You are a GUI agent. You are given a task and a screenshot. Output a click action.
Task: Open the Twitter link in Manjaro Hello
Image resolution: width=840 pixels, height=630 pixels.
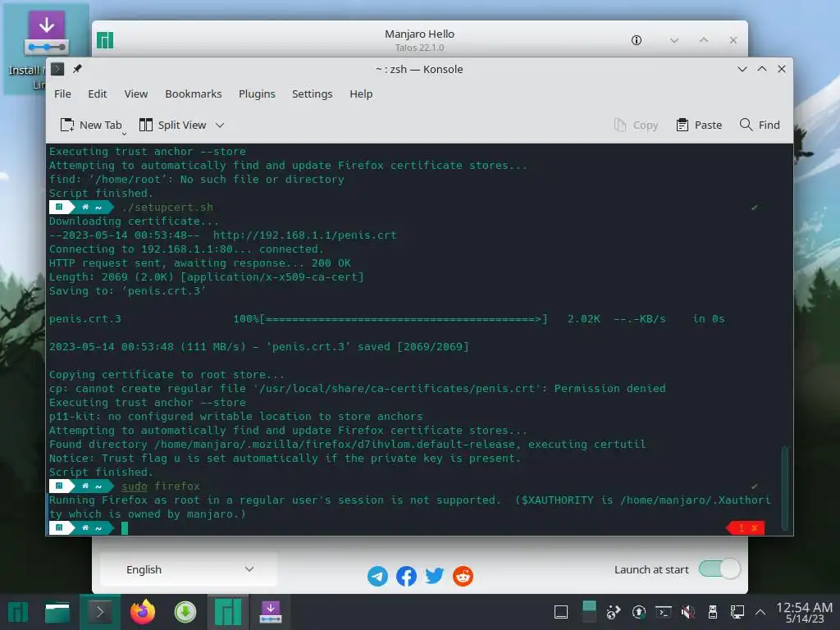[435, 577]
